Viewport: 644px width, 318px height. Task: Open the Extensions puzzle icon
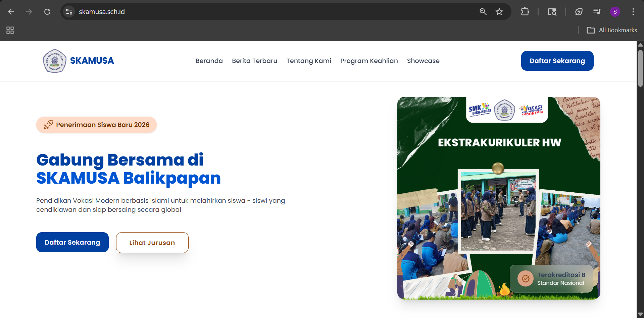click(x=525, y=12)
